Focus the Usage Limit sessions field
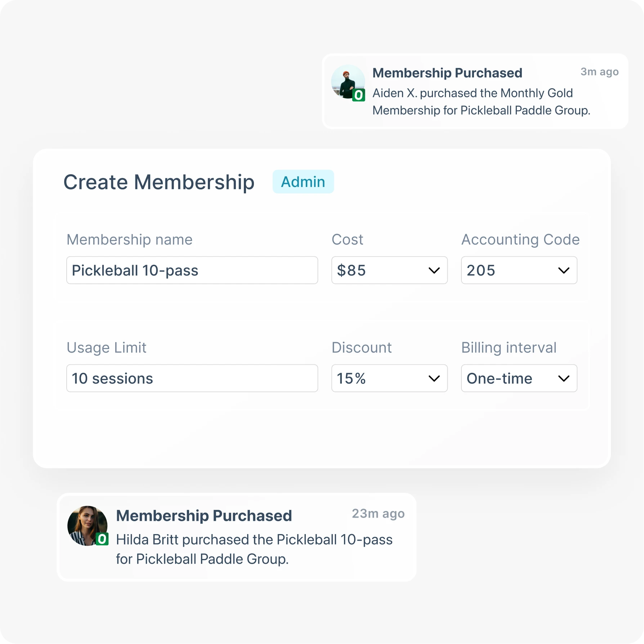This screenshot has width=644, height=644. click(x=192, y=379)
